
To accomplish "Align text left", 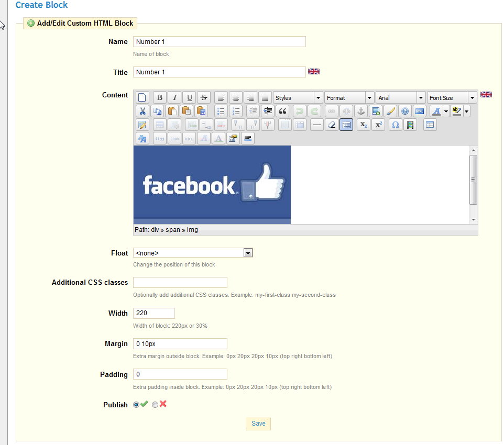I will click(x=221, y=98).
